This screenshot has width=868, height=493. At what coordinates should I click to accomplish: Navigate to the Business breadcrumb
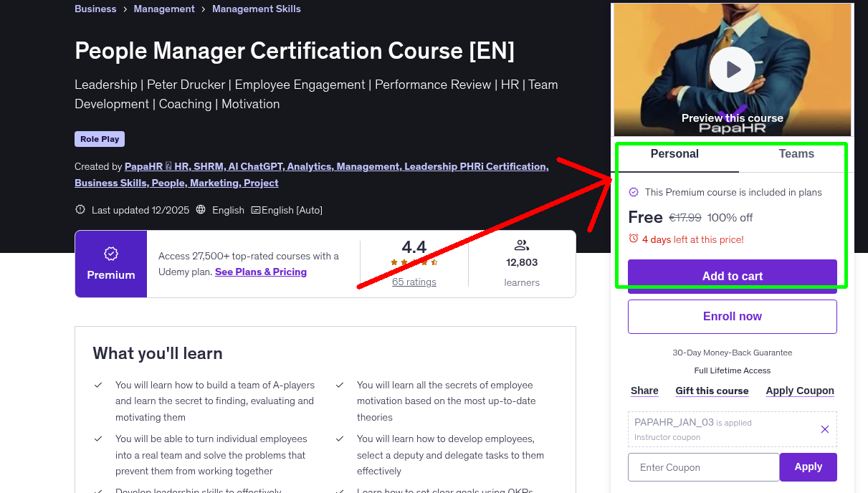tap(95, 9)
